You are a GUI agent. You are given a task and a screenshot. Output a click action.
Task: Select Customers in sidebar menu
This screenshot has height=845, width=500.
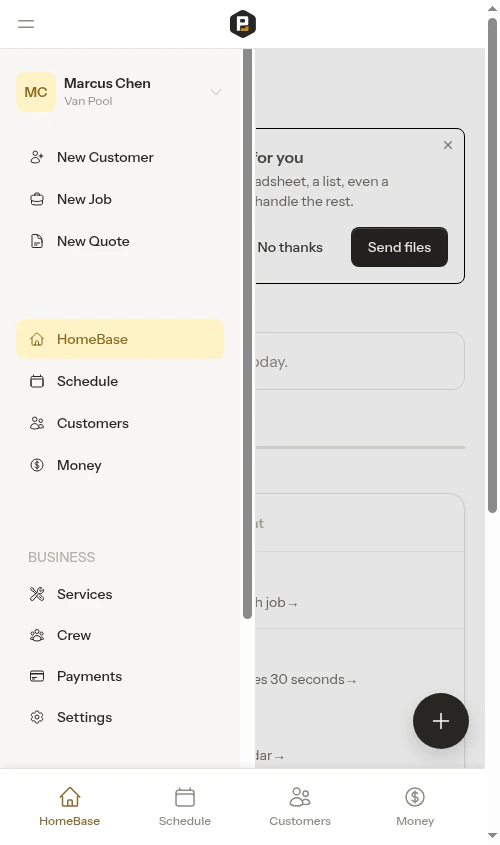point(120,424)
